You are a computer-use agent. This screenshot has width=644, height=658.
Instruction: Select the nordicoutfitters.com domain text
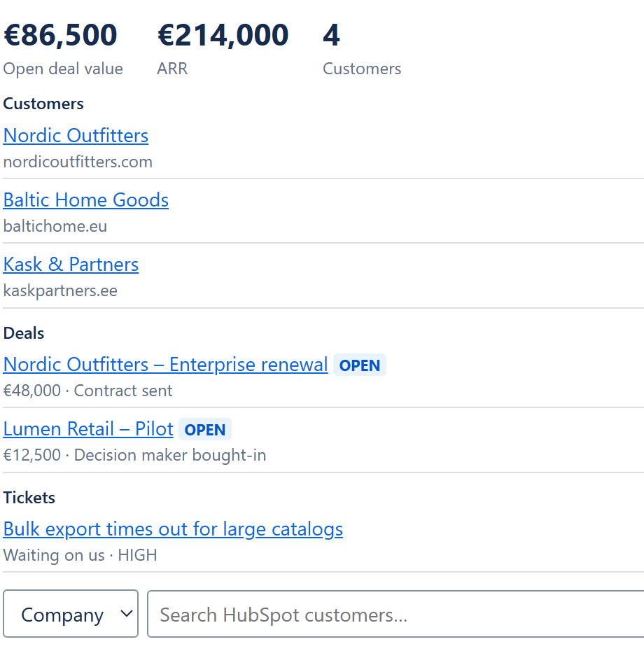78,162
